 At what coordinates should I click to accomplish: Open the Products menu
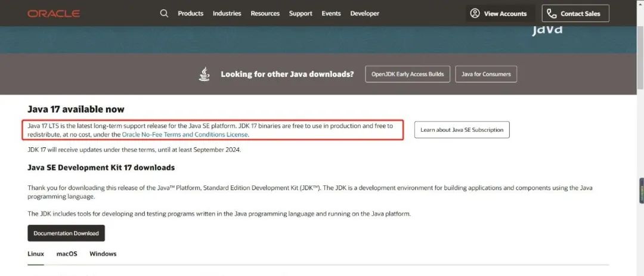[x=191, y=14]
